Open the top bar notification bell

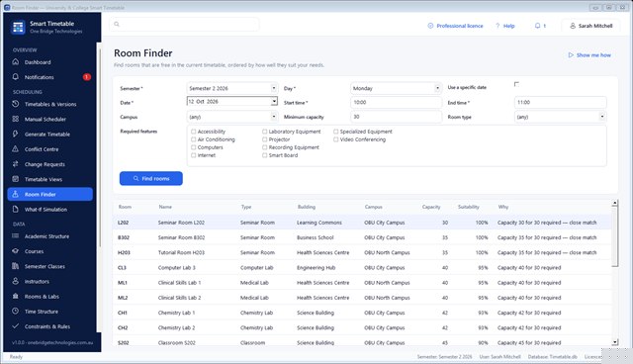[537, 26]
